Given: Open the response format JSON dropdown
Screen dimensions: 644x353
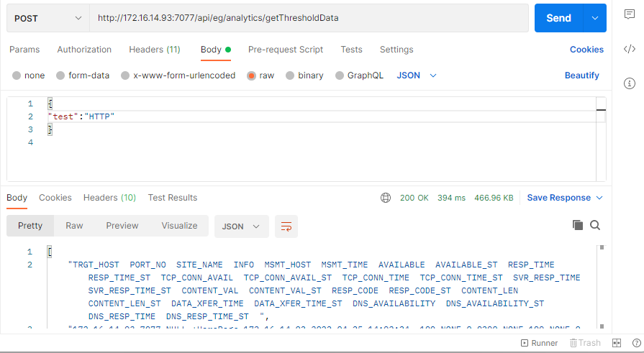Looking at the screenshot, I should 242,226.
